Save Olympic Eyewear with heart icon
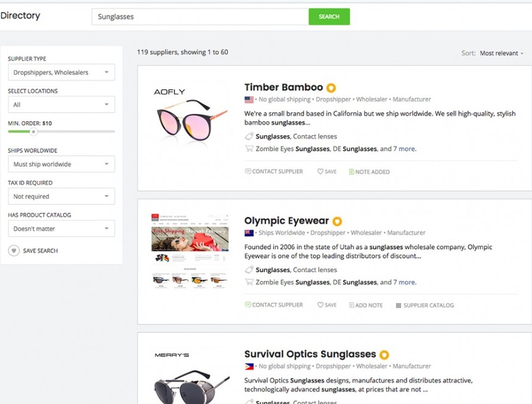Viewport: 532px width, 404px height. (x=327, y=305)
